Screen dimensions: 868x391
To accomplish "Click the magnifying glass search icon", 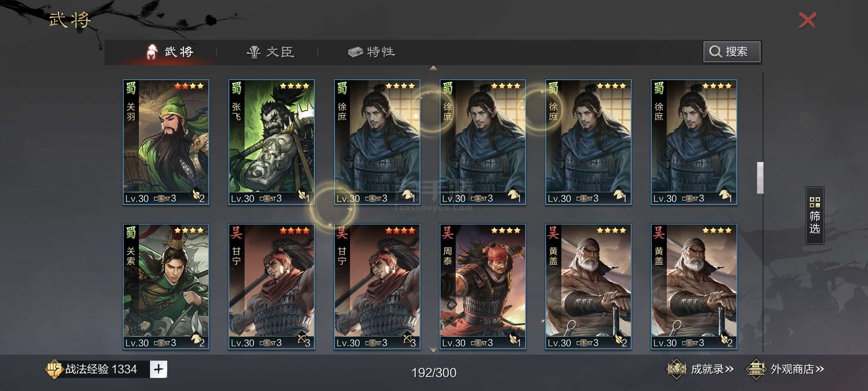I will point(715,52).
